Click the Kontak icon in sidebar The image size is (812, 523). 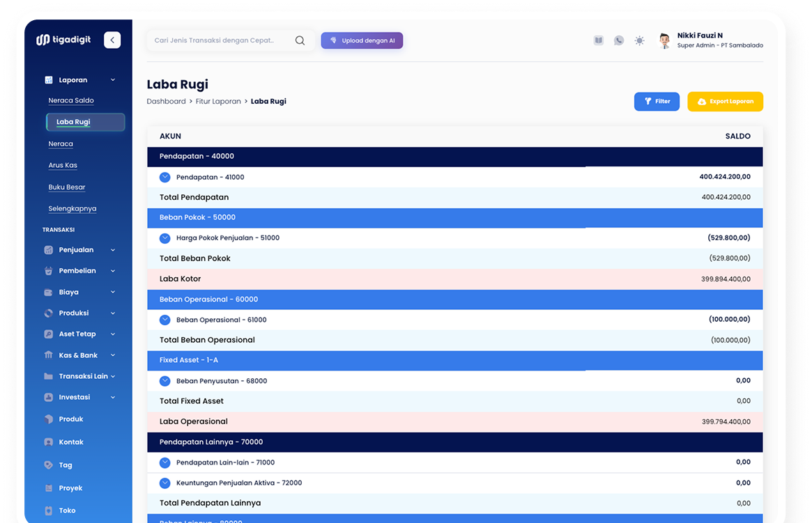coord(49,442)
